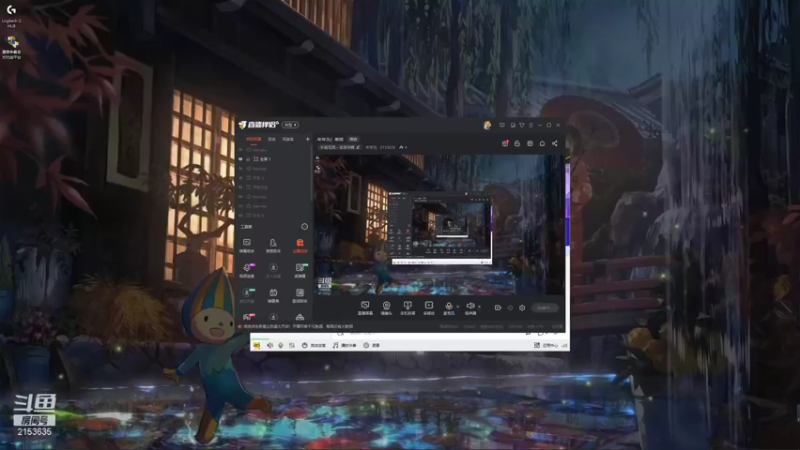Screen dimensions: 800x450
Task: Click the user avatar in title bar
Action: 487,125
